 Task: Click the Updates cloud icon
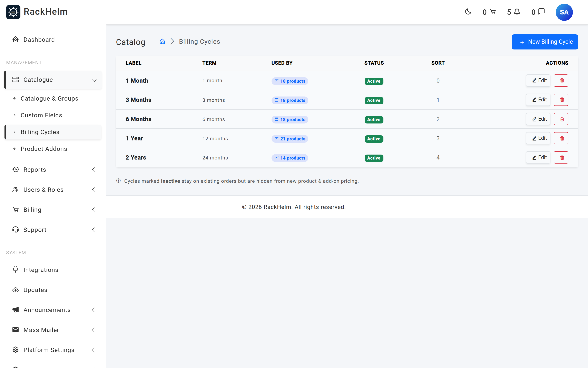[16, 290]
